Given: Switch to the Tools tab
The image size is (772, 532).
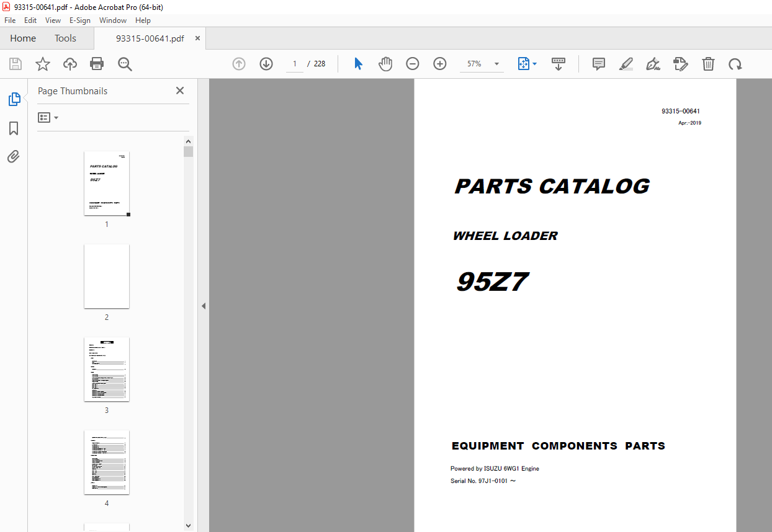Looking at the screenshot, I should point(65,38).
